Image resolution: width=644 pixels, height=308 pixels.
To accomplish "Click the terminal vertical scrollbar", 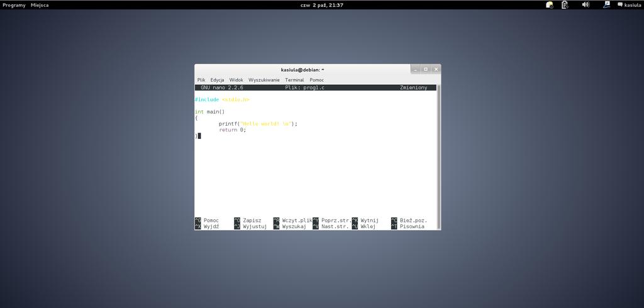I will point(438,157).
